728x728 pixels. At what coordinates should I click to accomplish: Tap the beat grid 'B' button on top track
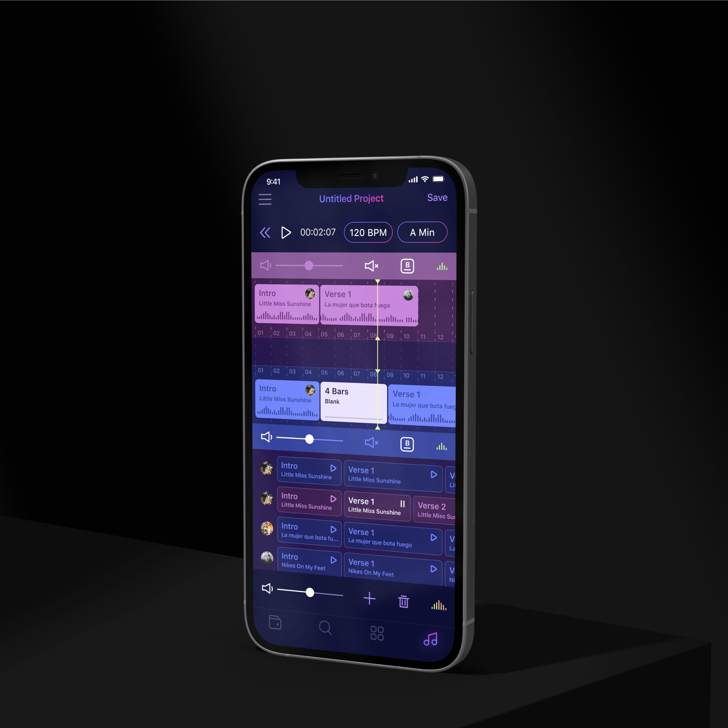pyautogui.click(x=407, y=266)
